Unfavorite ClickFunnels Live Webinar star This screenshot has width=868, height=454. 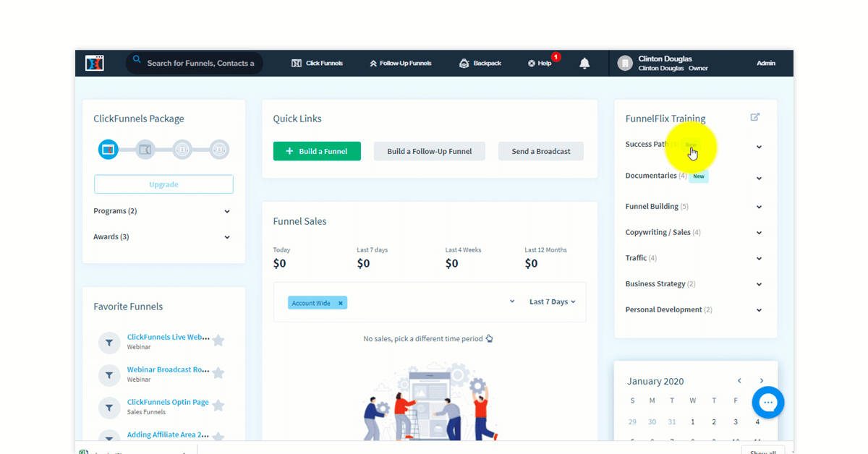(218, 340)
